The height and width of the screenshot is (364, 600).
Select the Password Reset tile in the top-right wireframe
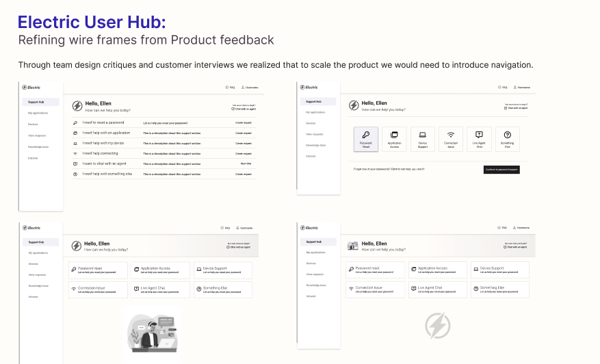click(x=366, y=139)
